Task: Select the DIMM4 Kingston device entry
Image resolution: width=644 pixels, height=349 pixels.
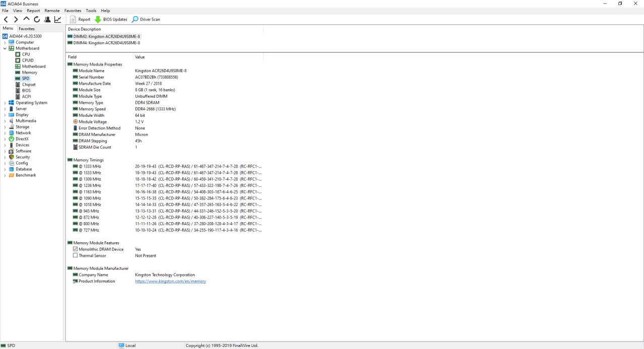Action: click(x=104, y=43)
